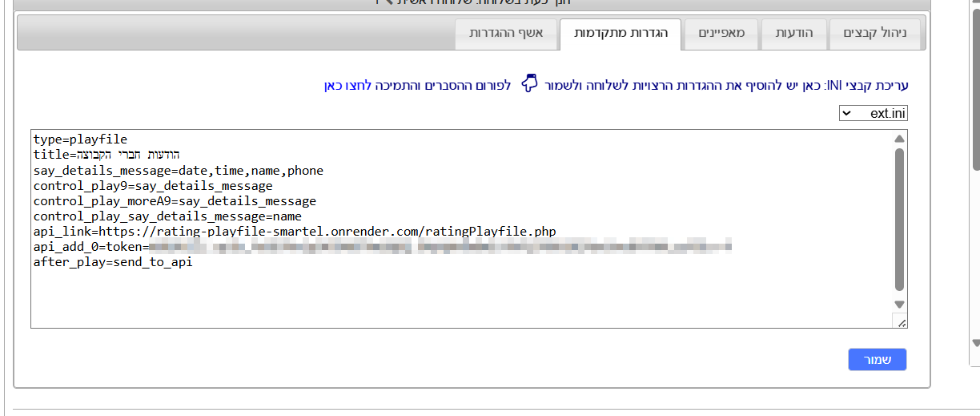Click the pointing hand icon
980x416 pixels.
click(x=529, y=83)
